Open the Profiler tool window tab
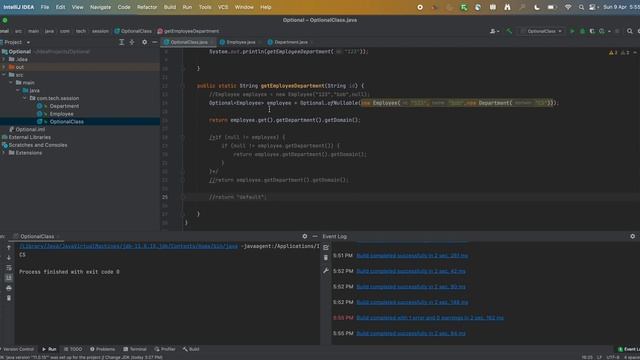The image size is (640, 360). pyautogui.click(x=165, y=349)
